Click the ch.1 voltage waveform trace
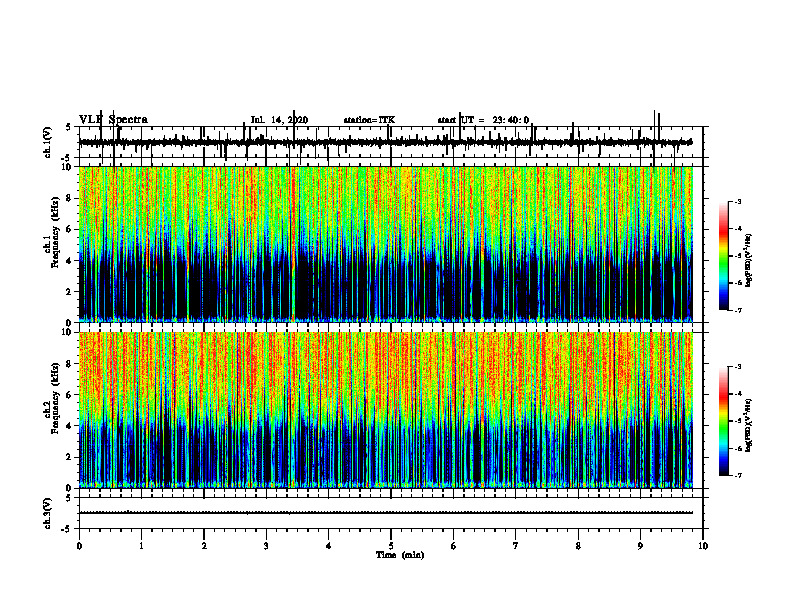This screenshot has width=792, height=612. 385,142
